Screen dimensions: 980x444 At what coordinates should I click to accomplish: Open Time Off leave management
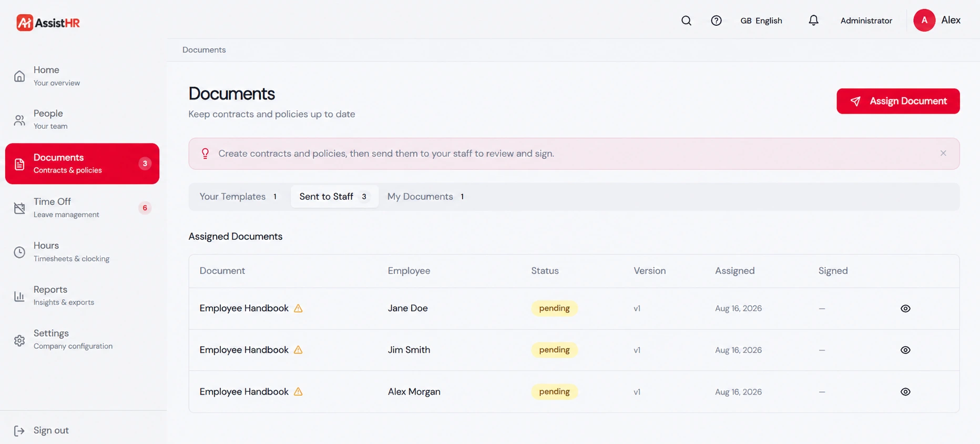[x=82, y=208]
